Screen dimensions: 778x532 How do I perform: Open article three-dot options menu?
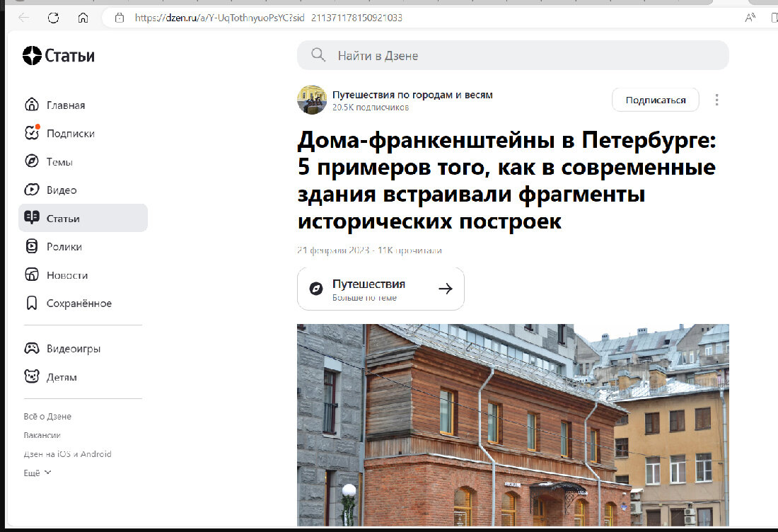pos(716,100)
